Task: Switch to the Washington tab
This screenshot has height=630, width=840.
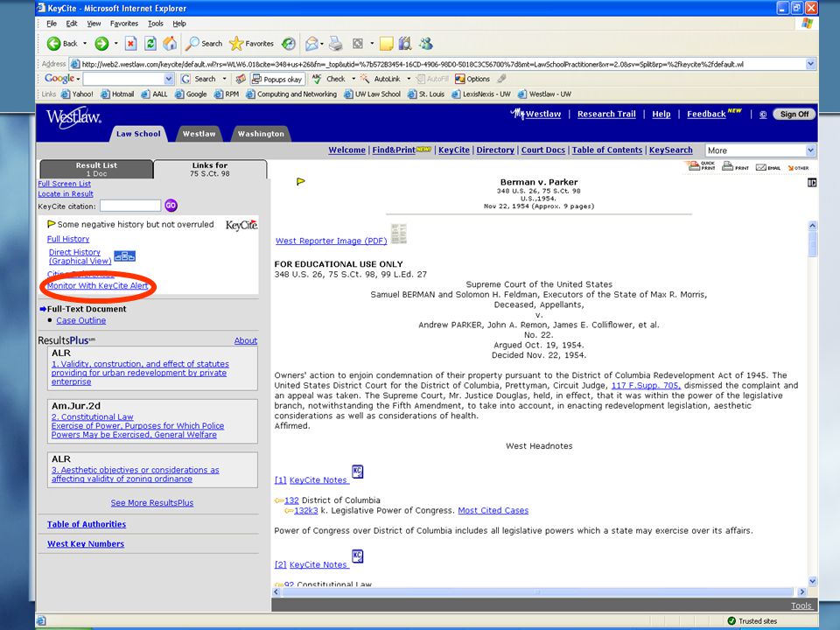Action: tap(261, 134)
